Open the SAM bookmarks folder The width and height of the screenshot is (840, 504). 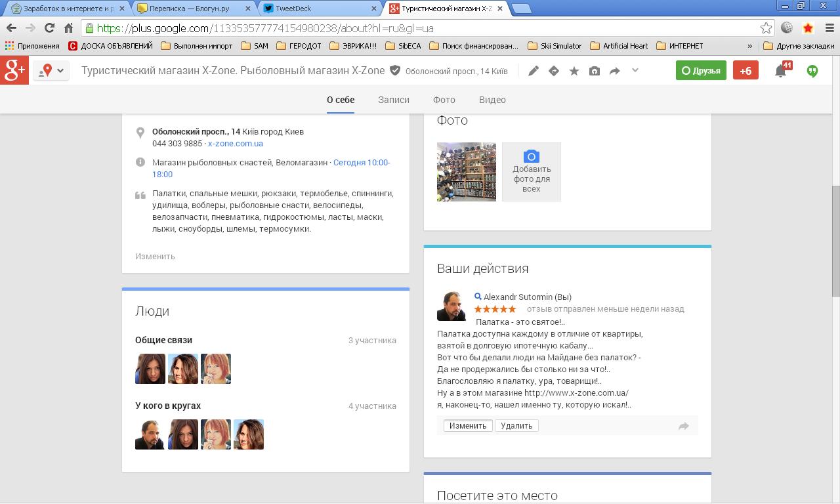[255, 46]
